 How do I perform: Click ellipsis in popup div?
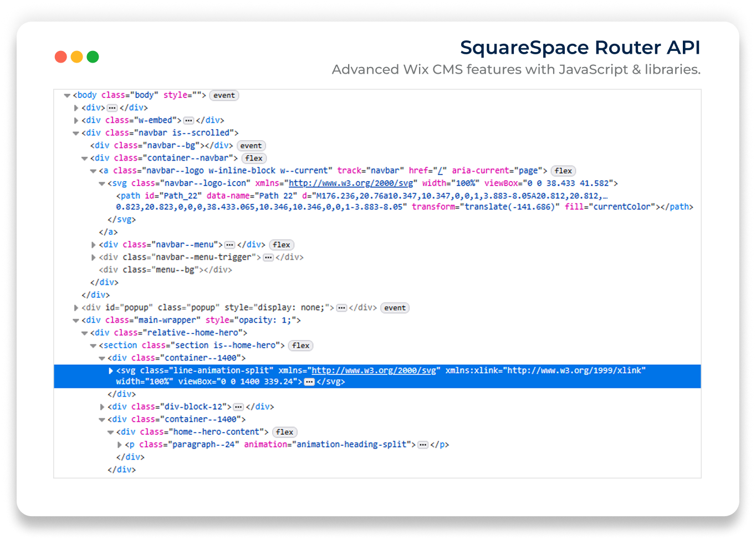coord(342,308)
